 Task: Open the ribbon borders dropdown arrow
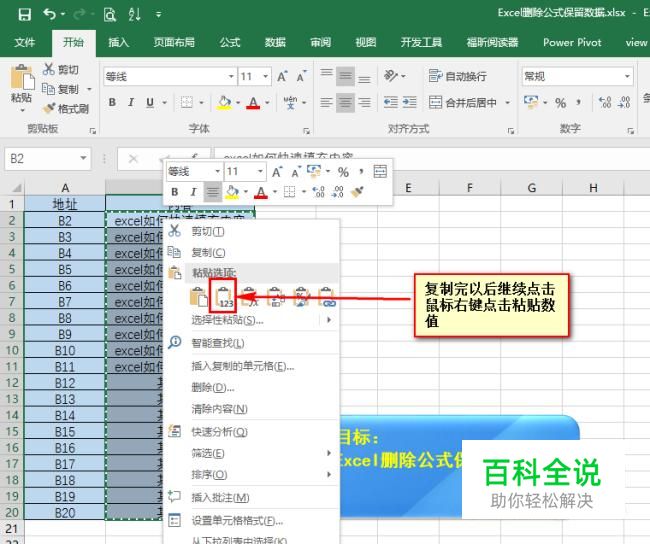tap(201, 102)
